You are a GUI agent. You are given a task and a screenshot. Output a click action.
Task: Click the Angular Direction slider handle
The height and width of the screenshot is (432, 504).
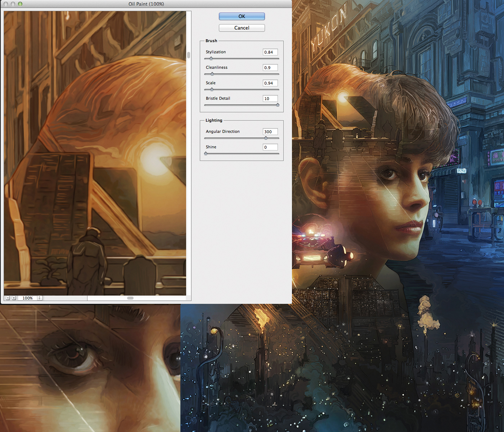tap(266, 138)
